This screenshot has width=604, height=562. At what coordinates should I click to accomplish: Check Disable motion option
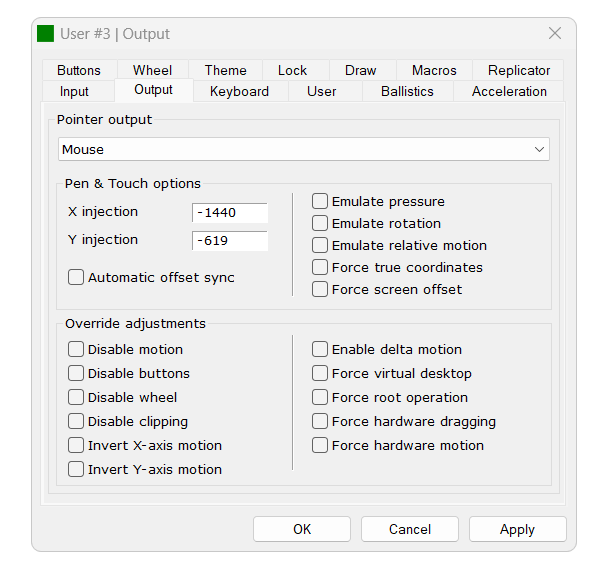click(76, 350)
